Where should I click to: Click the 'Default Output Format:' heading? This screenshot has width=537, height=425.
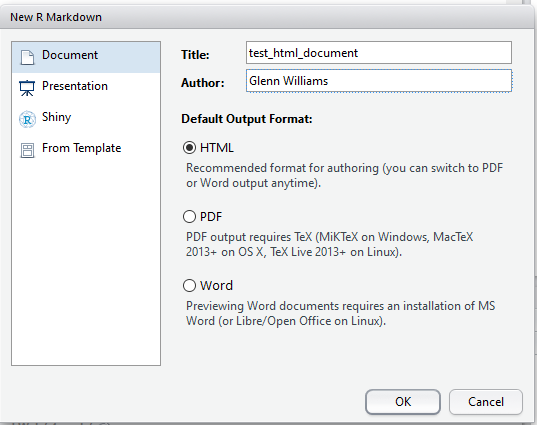pyautogui.click(x=247, y=119)
